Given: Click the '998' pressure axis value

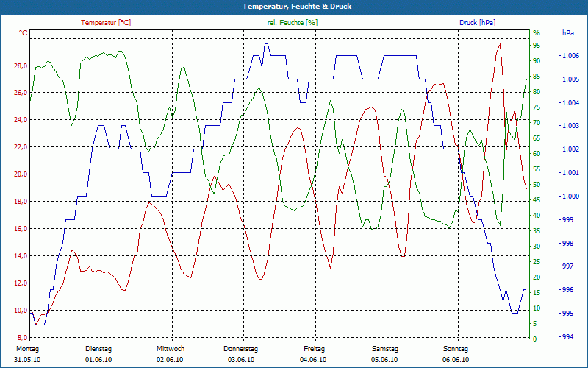Looking at the screenshot, I should [x=567, y=244].
